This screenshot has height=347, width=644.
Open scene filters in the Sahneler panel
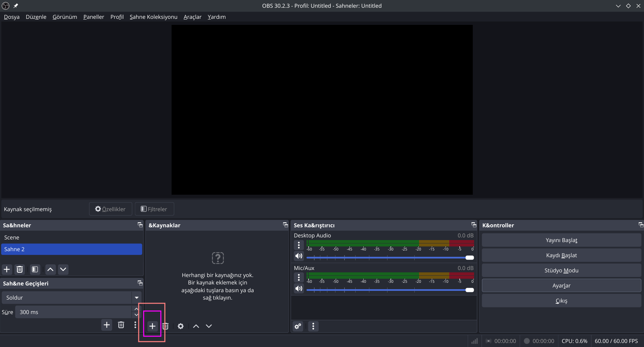(35, 269)
